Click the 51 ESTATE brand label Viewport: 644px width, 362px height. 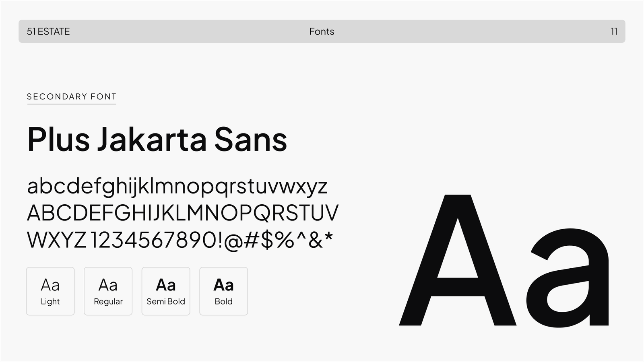pyautogui.click(x=48, y=31)
